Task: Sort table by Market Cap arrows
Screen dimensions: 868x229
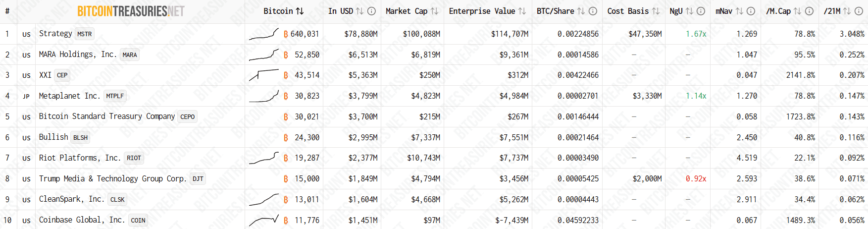Action: tap(434, 11)
